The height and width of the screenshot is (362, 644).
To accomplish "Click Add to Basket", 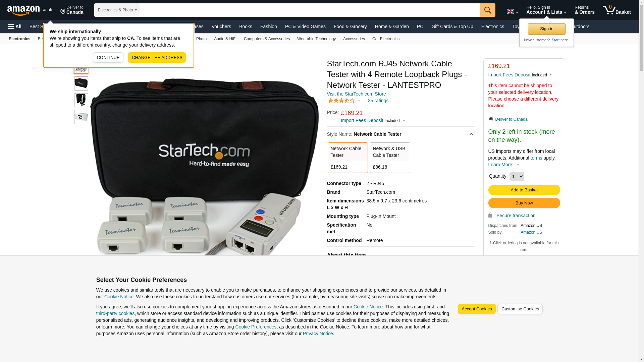I will (524, 190).
